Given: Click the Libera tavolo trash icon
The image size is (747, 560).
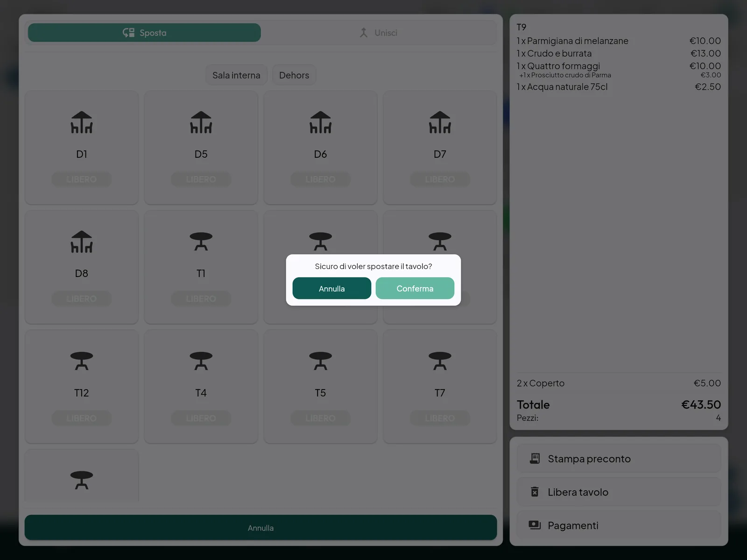Looking at the screenshot, I should click(x=535, y=492).
